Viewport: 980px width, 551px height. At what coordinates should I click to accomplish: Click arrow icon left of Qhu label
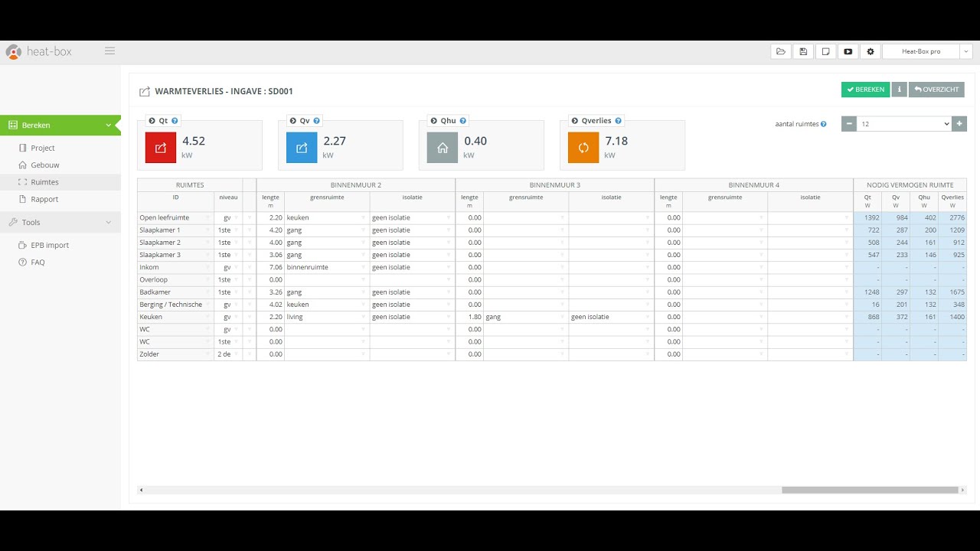pos(434,121)
